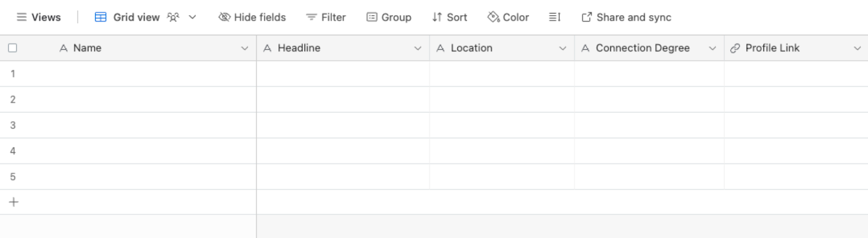Click the Sort button

tap(450, 17)
